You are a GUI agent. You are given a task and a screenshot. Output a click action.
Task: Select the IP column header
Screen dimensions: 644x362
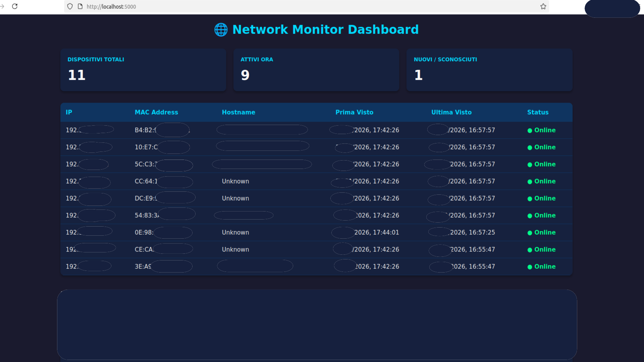pyautogui.click(x=69, y=112)
